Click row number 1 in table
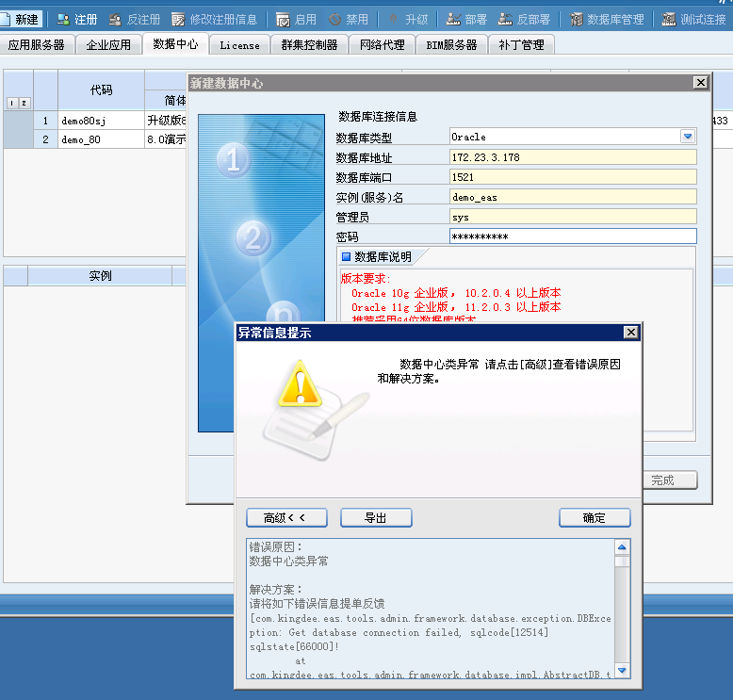733x700 pixels. coord(45,121)
